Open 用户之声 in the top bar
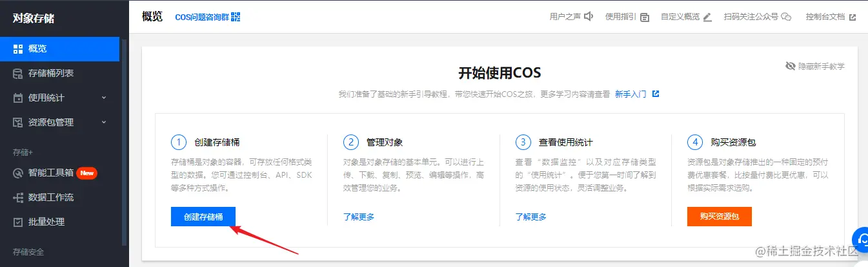 pos(565,17)
